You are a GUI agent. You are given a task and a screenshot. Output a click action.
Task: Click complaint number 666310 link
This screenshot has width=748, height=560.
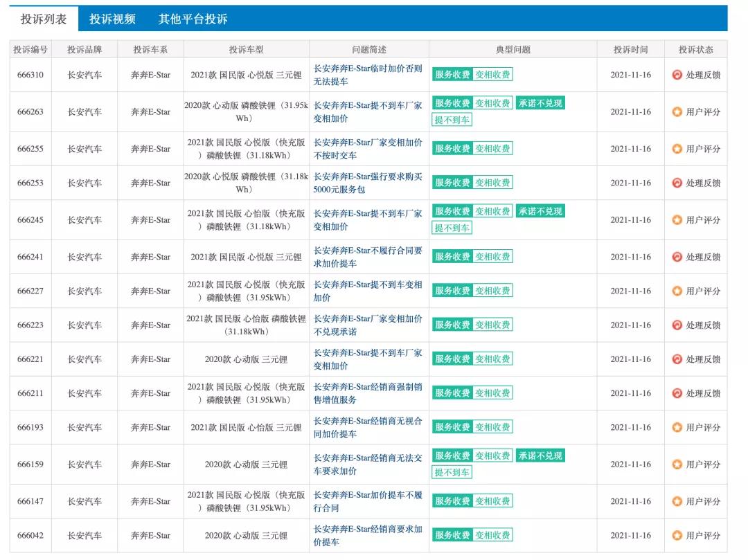click(30, 75)
